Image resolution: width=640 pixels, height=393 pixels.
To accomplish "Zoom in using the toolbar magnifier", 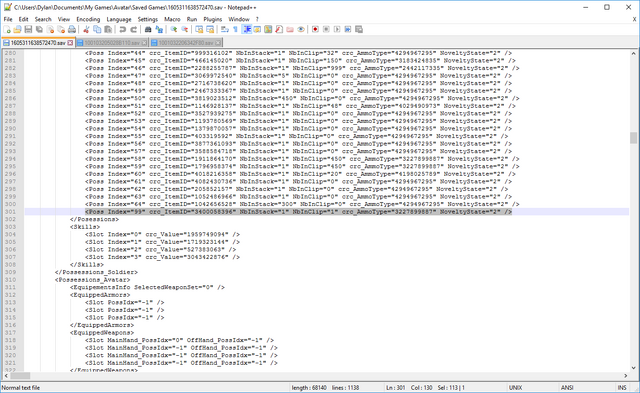I will (x=173, y=29).
